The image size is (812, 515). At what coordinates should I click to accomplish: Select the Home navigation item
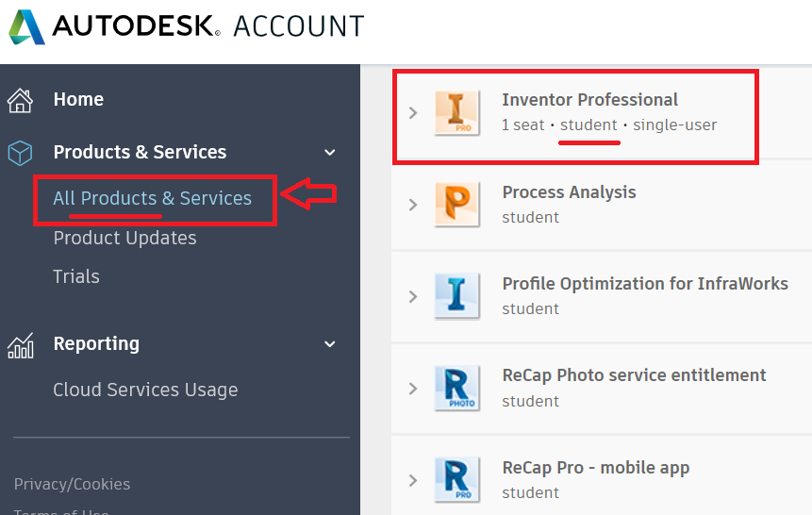point(78,99)
